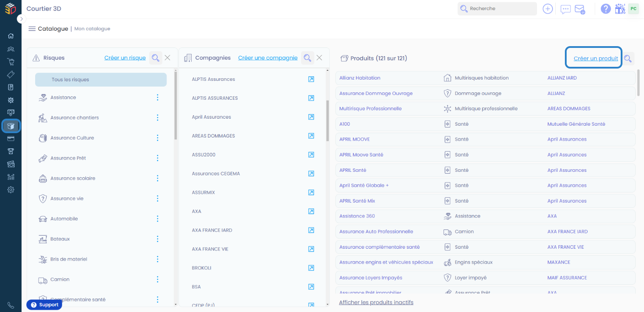
Task: Click the Créer un risque link
Action: point(125,58)
